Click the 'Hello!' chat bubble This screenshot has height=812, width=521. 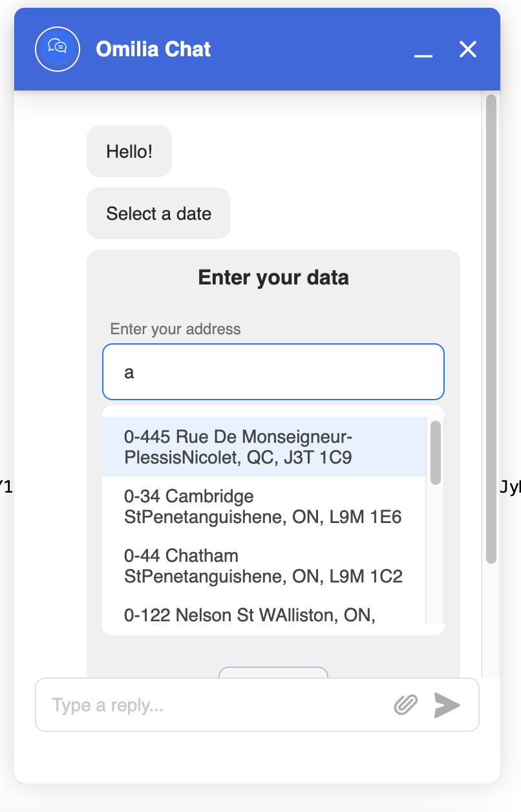coord(129,151)
